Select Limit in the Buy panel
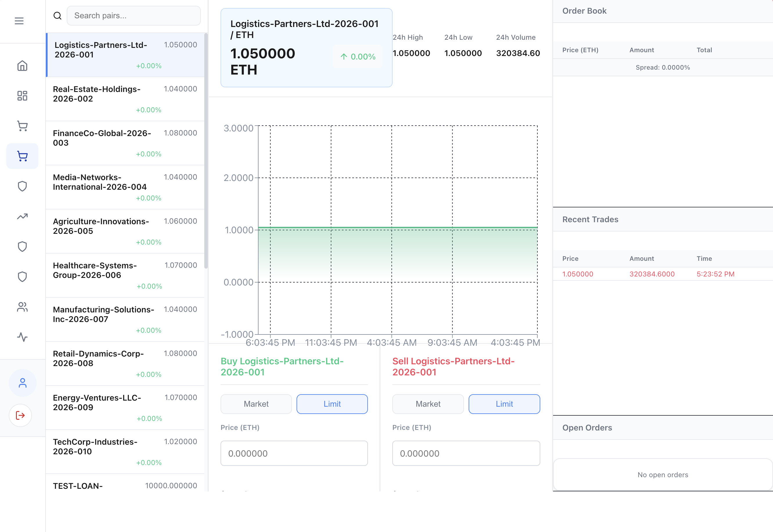Screen dimensions: 773x532 (x=332, y=404)
